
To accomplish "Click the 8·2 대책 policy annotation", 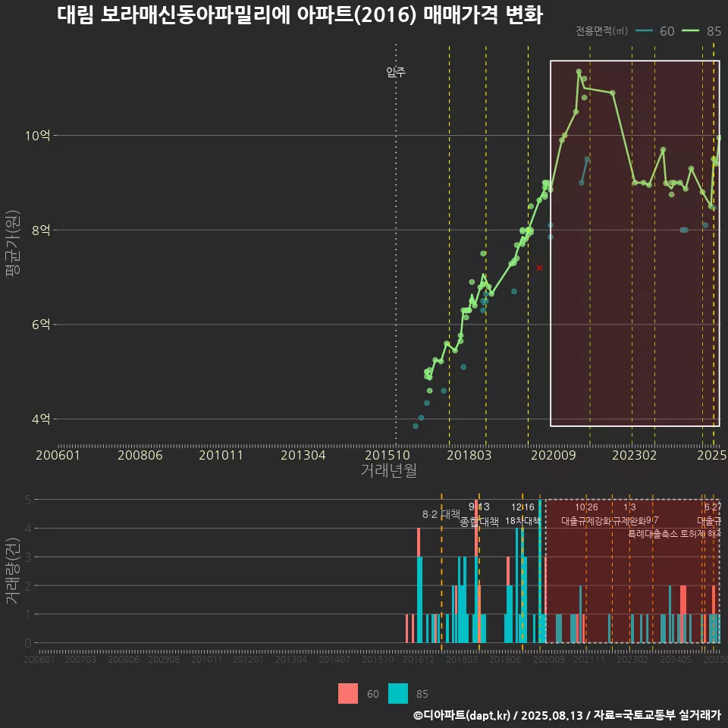I will [441, 514].
